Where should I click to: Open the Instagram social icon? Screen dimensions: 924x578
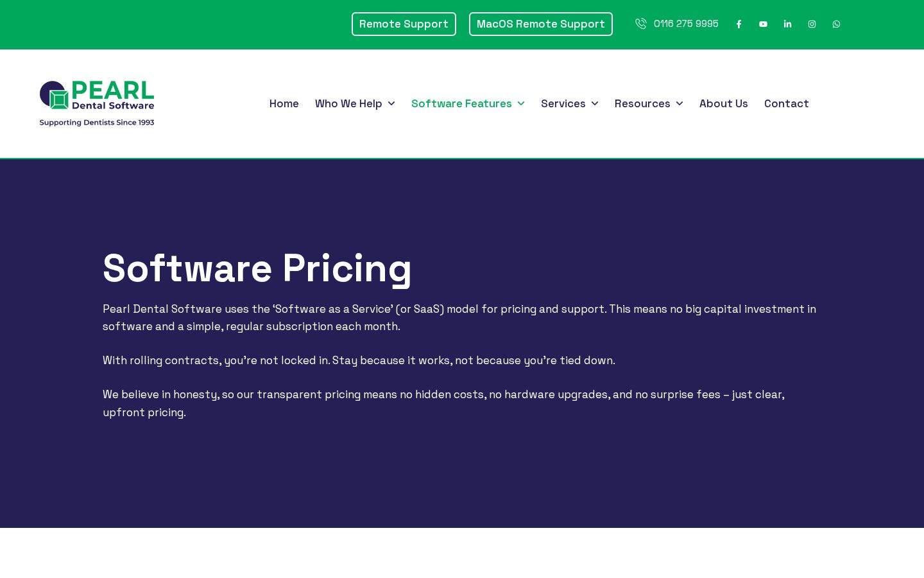[x=812, y=24]
